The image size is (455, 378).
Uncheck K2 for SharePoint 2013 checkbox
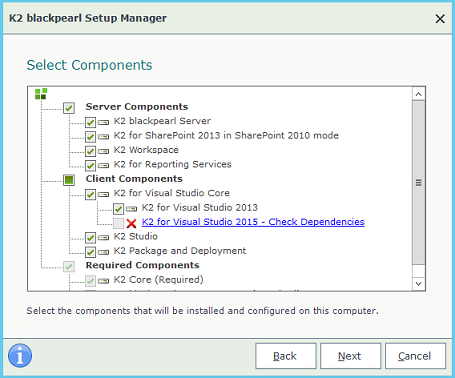90,137
